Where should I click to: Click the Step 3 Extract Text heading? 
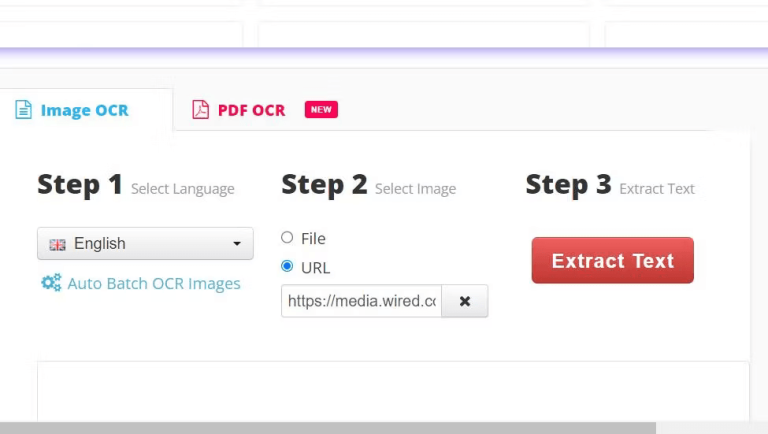coord(610,185)
